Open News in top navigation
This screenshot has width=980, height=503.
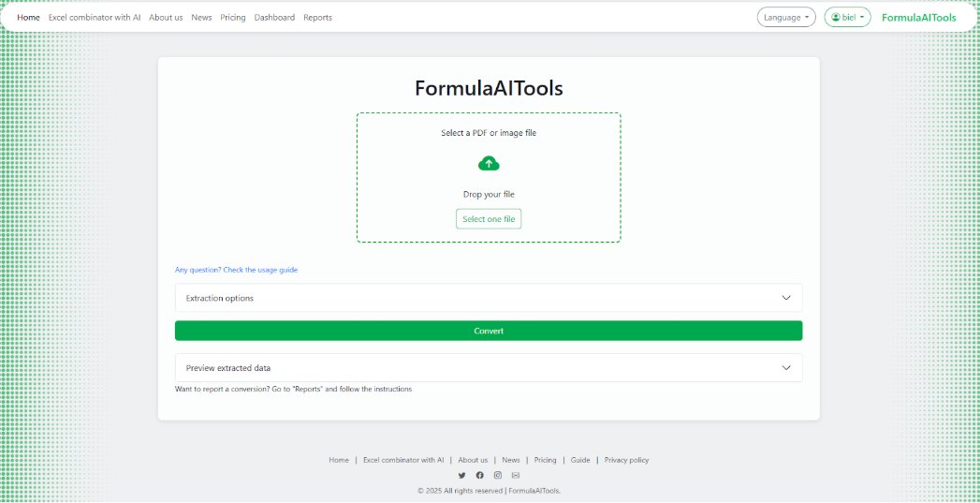coord(201,18)
